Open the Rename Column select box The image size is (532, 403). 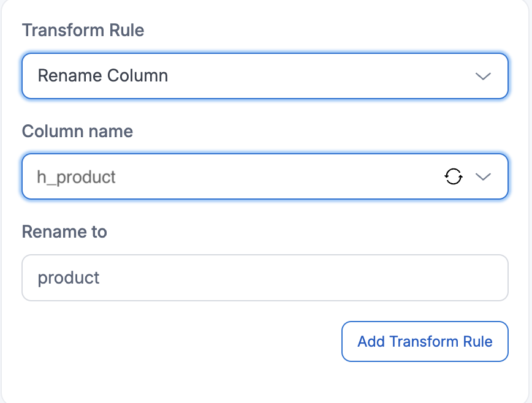click(x=265, y=76)
